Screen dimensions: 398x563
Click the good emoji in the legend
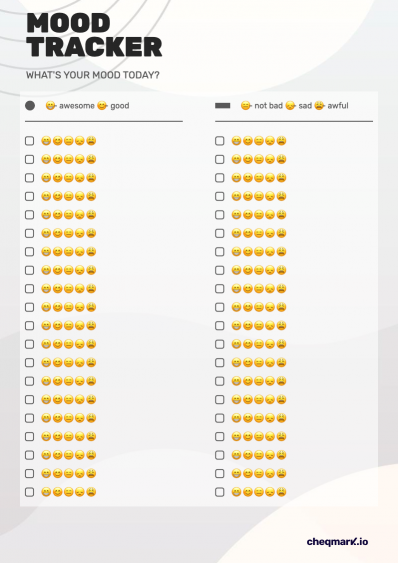click(102, 106)
